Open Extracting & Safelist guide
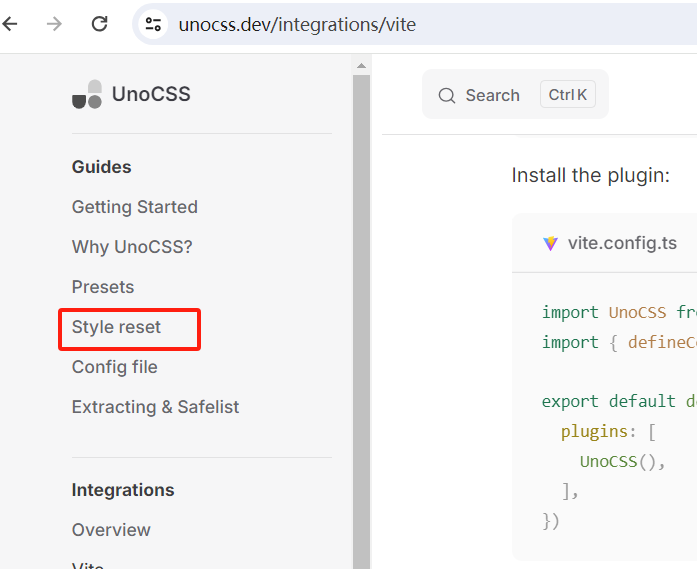 tap(156, 407)
